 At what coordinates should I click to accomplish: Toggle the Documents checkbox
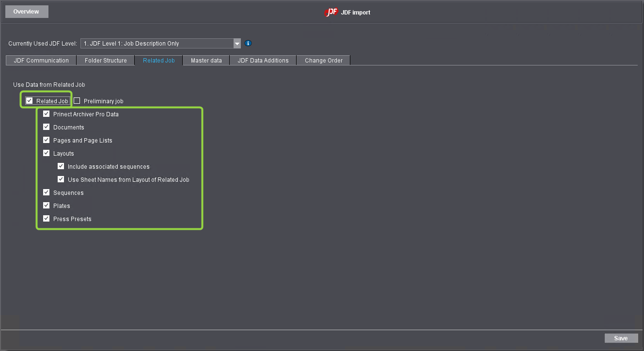(x=47, y=127)
